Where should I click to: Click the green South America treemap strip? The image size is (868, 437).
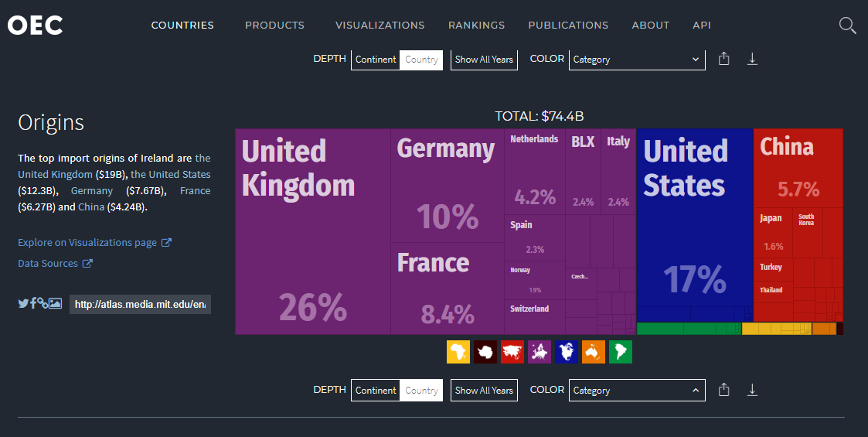click(x=689, y=329)
